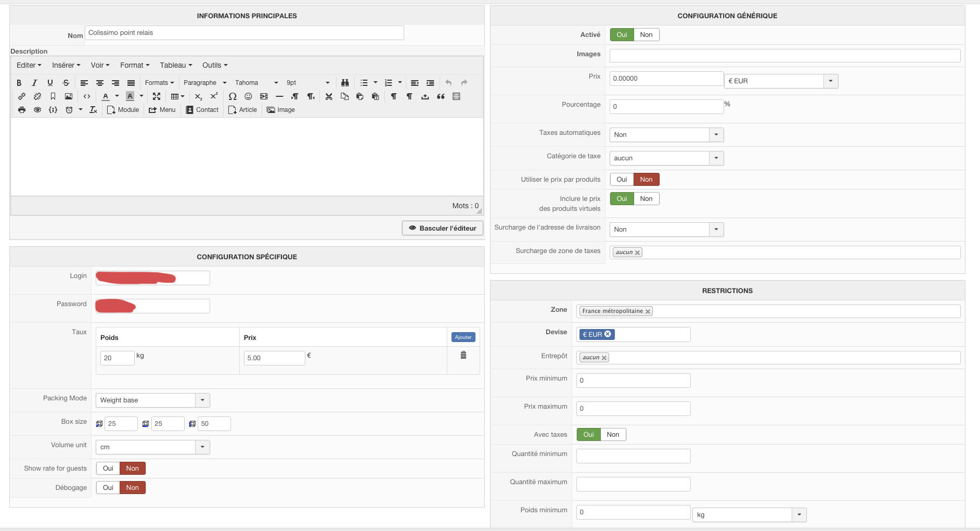Open the Tableau menu
This screenshot has height=531, width=980.
click(x=176, y=65)
